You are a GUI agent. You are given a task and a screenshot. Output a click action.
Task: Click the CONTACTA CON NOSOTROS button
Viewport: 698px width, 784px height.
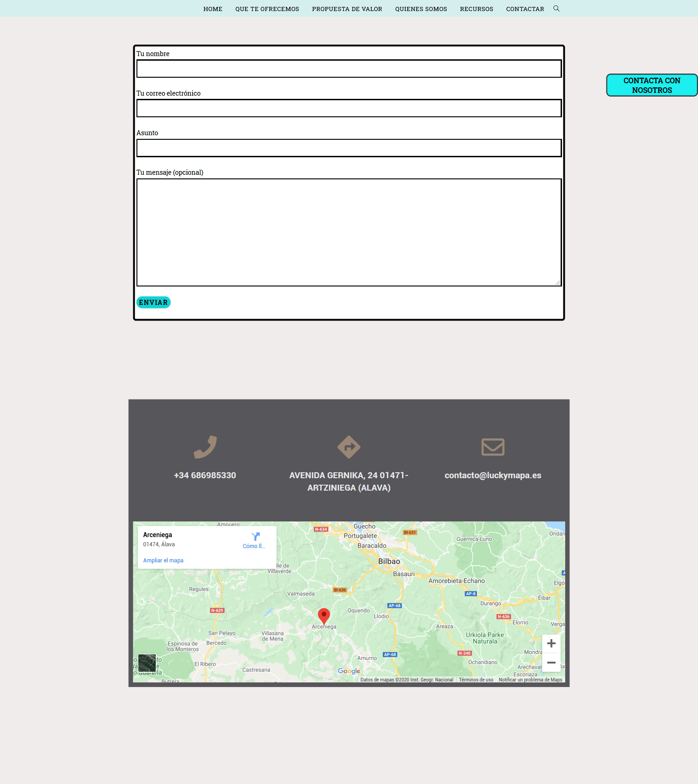coord(652,85)
